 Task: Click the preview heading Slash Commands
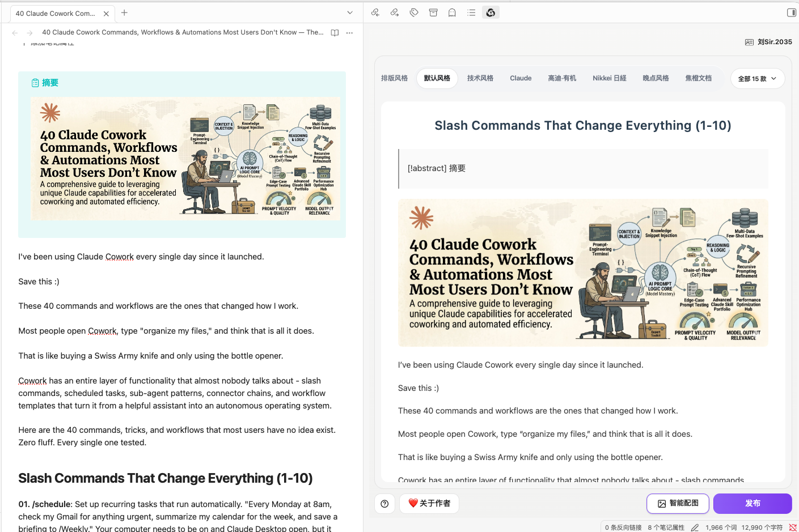click(x=583, y=125)
